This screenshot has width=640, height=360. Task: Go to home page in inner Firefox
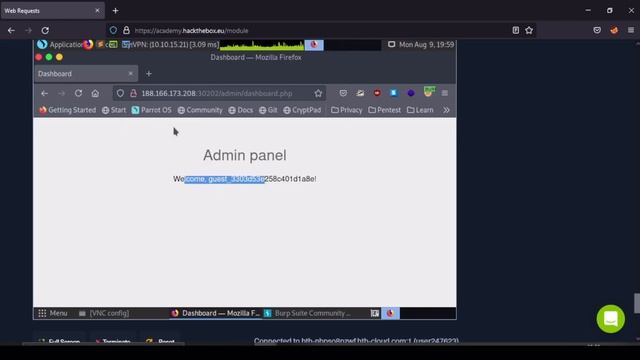(95, 93)
